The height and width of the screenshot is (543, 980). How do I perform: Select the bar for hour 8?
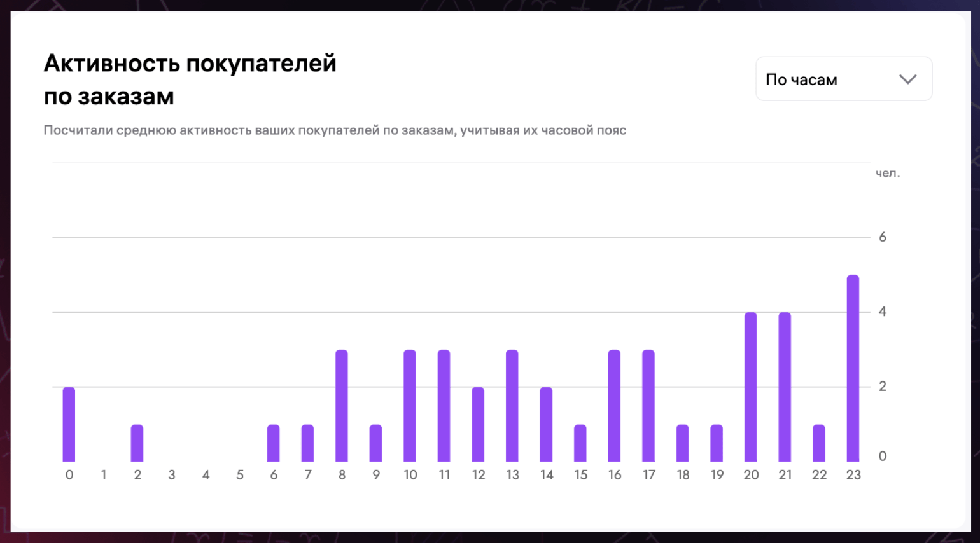tap(342, 406)
